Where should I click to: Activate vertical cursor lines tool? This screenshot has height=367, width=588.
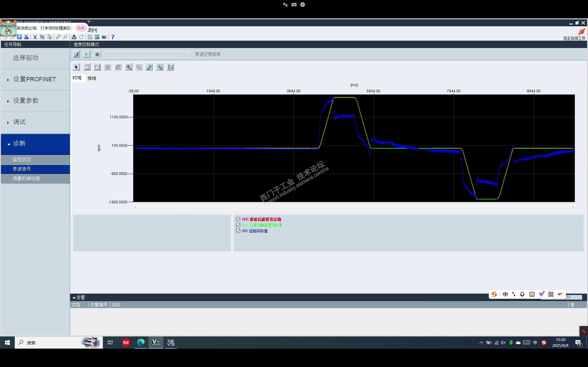point(87,67)
